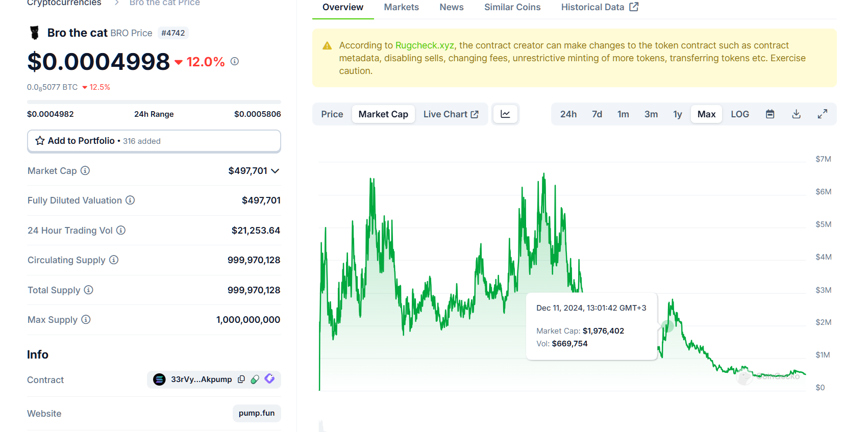Open the Historical Data tab
868x432 pixels.
pos(600,7)
